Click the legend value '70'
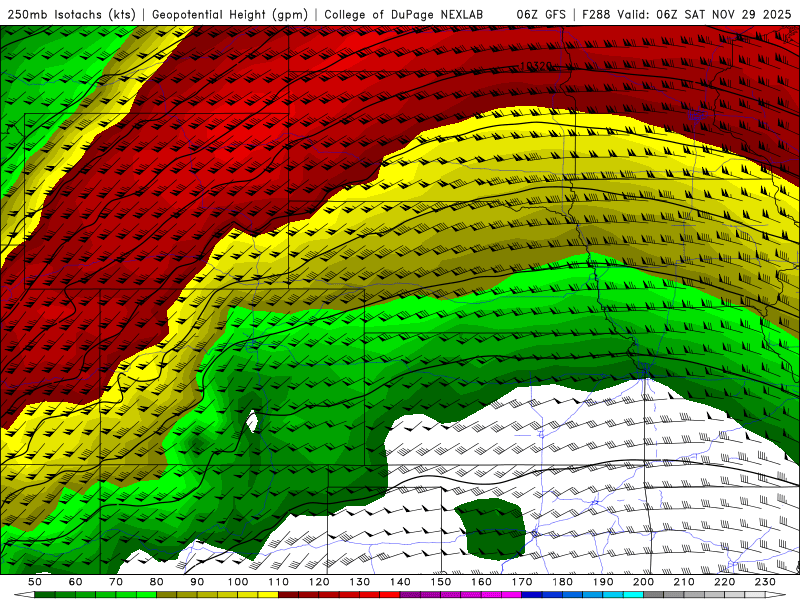The height and width of the screenshot is (600, 800). [x=116, y=582]
